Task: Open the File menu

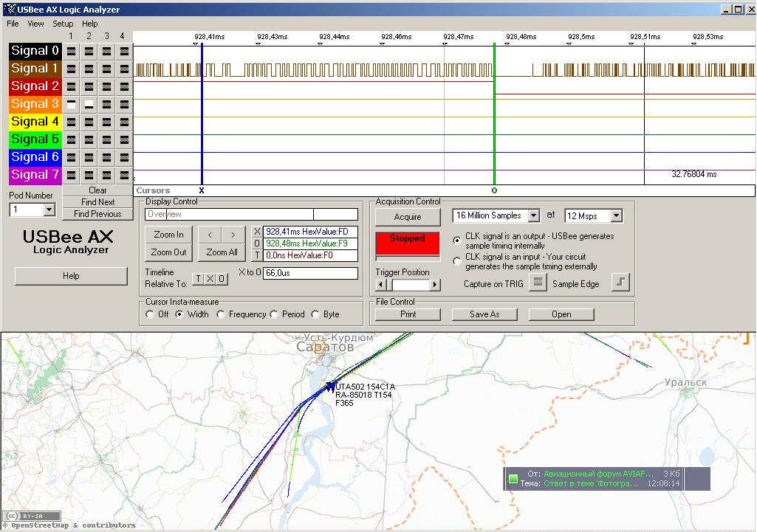Action: [13, 24]
